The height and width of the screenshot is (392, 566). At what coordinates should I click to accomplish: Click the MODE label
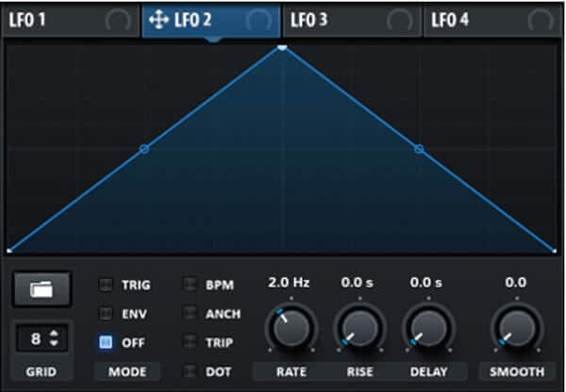coord(127,371)
